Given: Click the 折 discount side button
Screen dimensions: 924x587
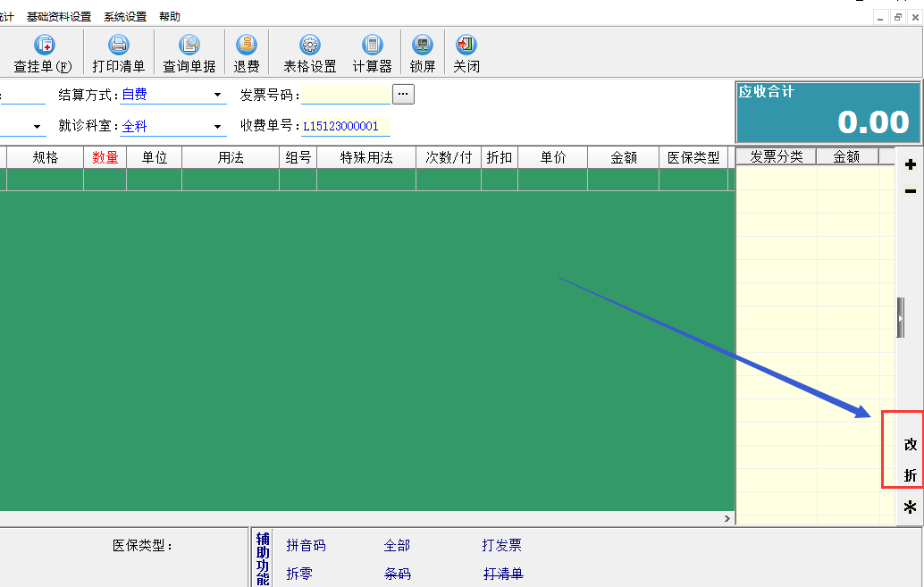Looking at the screenshot, I should pos(910,475).
